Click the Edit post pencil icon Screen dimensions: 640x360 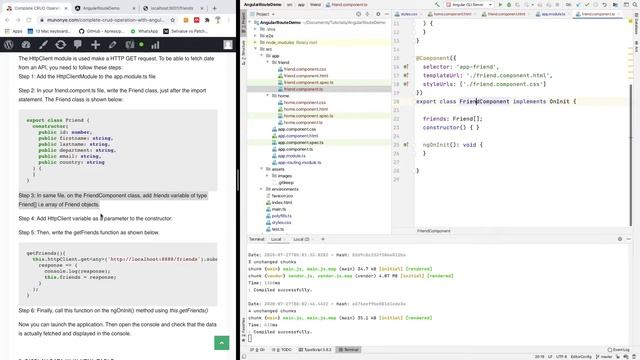click(113, 45)
